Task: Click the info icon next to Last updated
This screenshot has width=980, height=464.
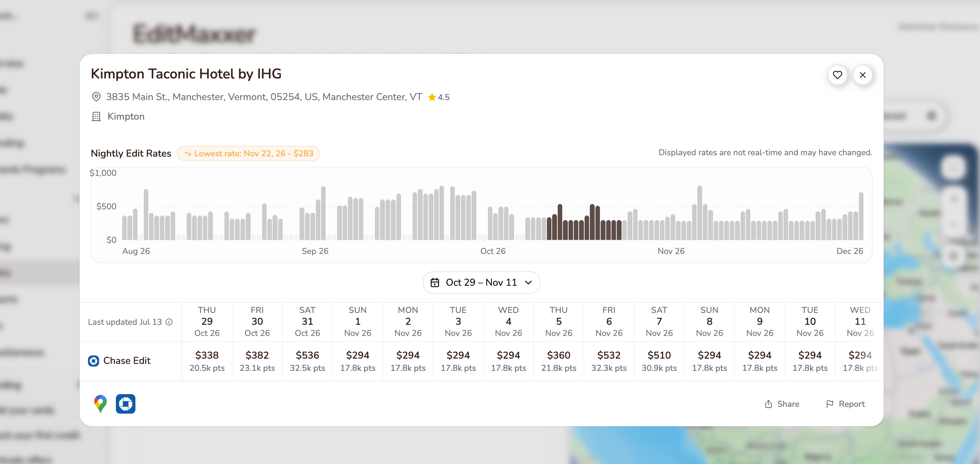Action: [x=169, y=322]
